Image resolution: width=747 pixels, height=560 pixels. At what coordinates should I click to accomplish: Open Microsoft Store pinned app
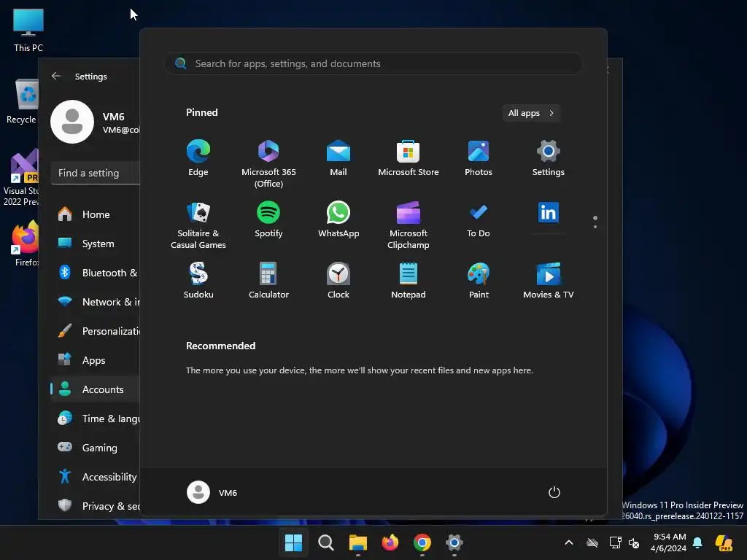(x=409, y=158)
